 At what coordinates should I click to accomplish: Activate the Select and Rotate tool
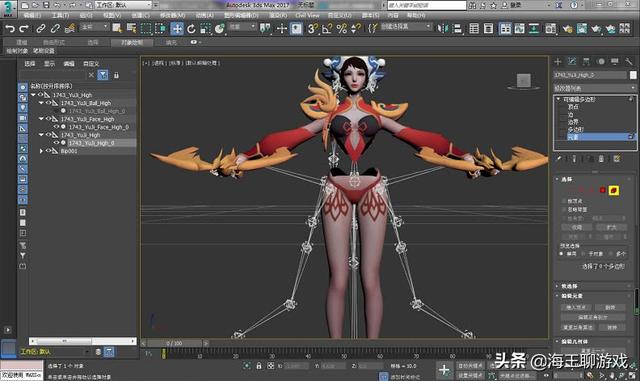click(191, 29)
